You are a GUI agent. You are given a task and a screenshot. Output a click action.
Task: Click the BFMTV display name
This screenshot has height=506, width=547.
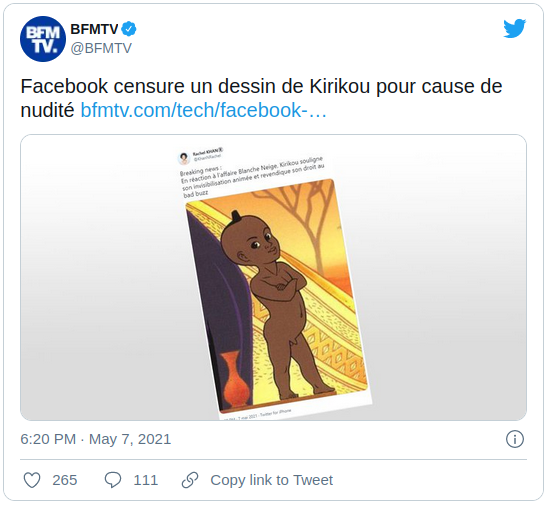click(94, 29)
